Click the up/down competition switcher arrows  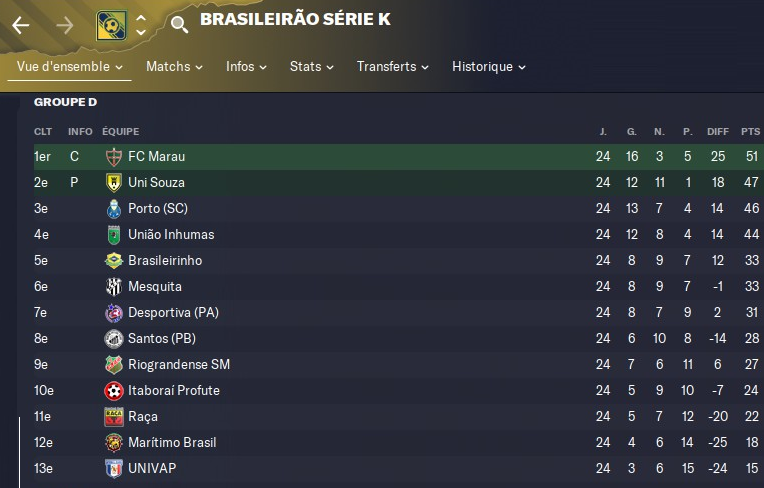pyautogui.click(x=141, y=26)
